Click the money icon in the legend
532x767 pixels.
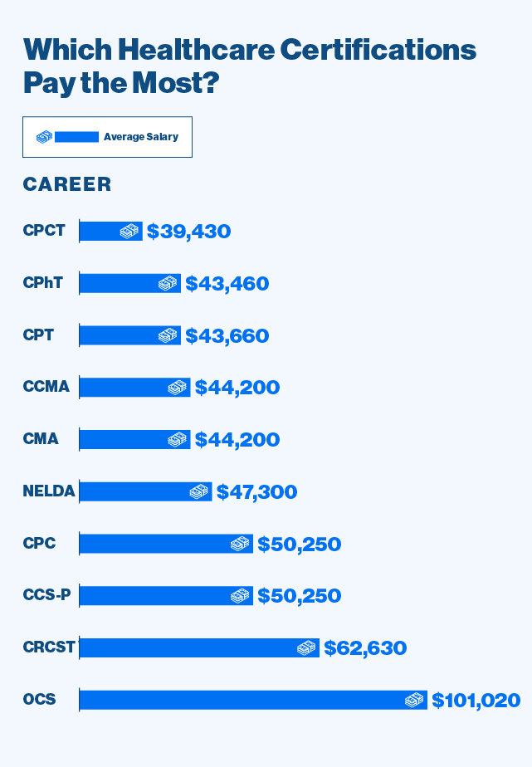click(44, 137)
